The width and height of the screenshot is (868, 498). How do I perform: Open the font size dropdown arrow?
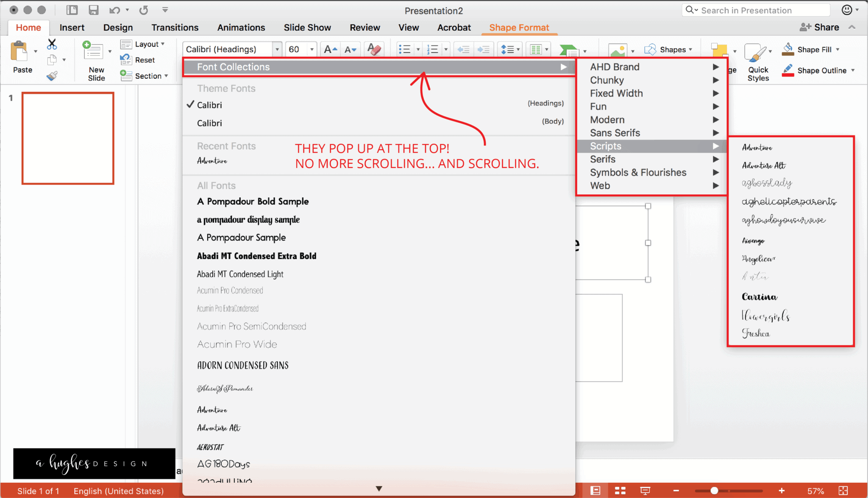tap(312, 50)
